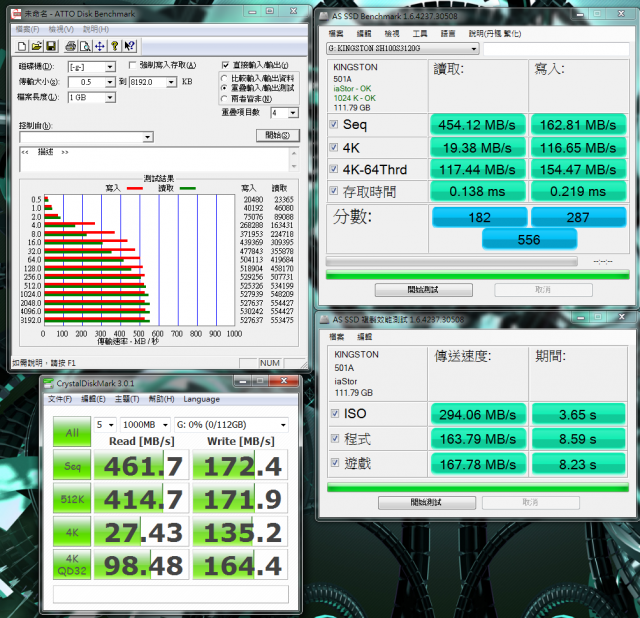Screen dimensions: 640x618
Task: Open the drive [-g-] dropdown in ATTO
Action: pos(110,67)
